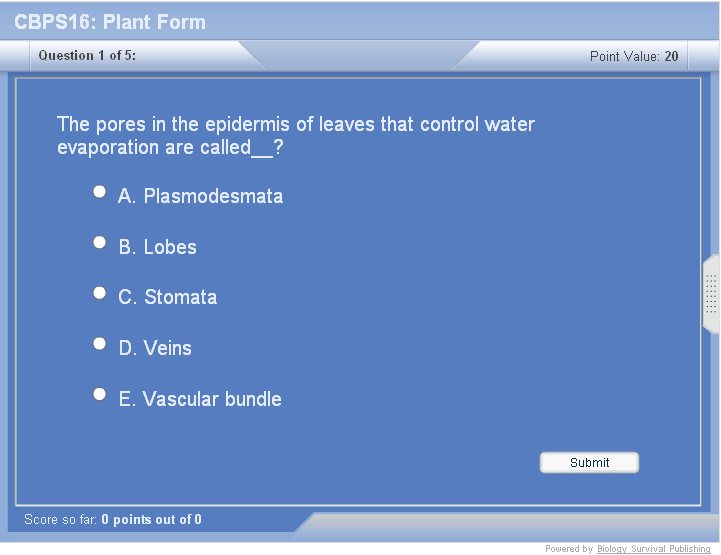Click the blank underscore in the question
Screen dimensions: 721x555
[263, 149]
